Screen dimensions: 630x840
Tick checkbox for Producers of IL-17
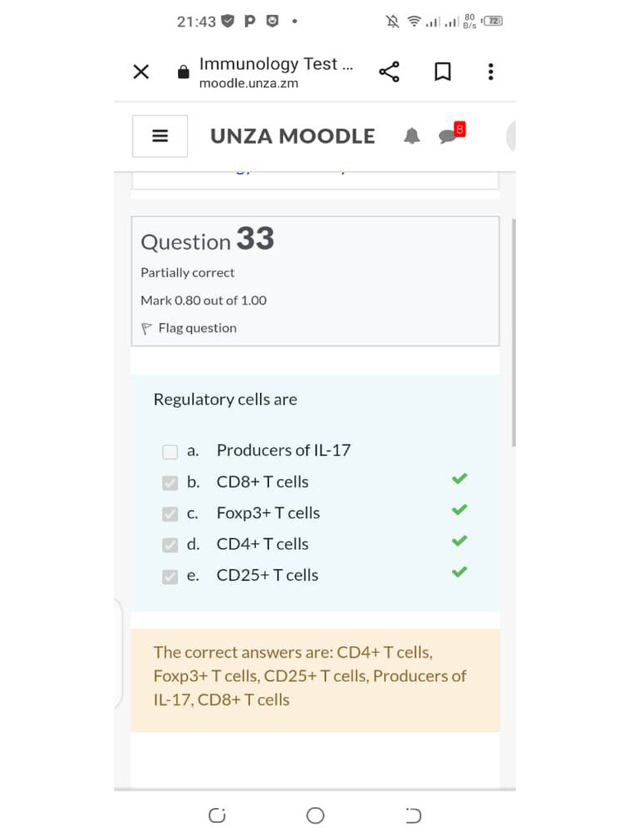(x=170, y=452)
